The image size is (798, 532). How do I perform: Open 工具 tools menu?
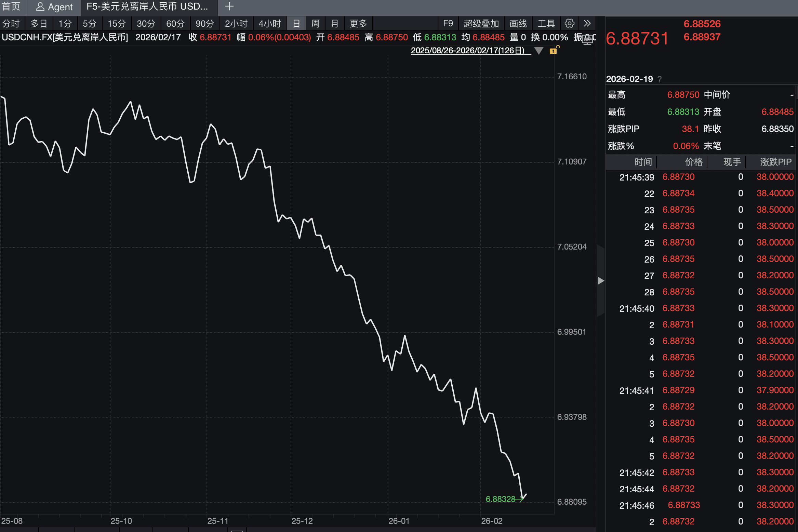coord(546,24)
